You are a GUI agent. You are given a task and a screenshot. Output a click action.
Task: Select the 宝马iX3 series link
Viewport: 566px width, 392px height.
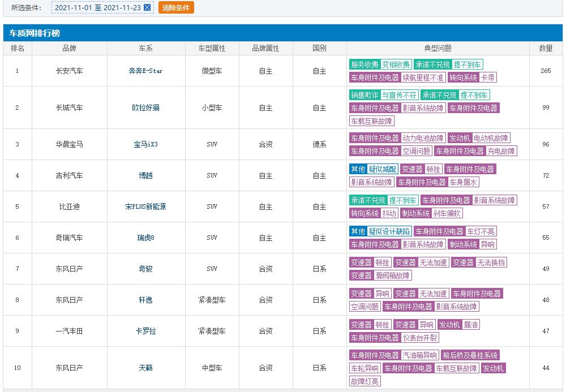tap(145, 145)
